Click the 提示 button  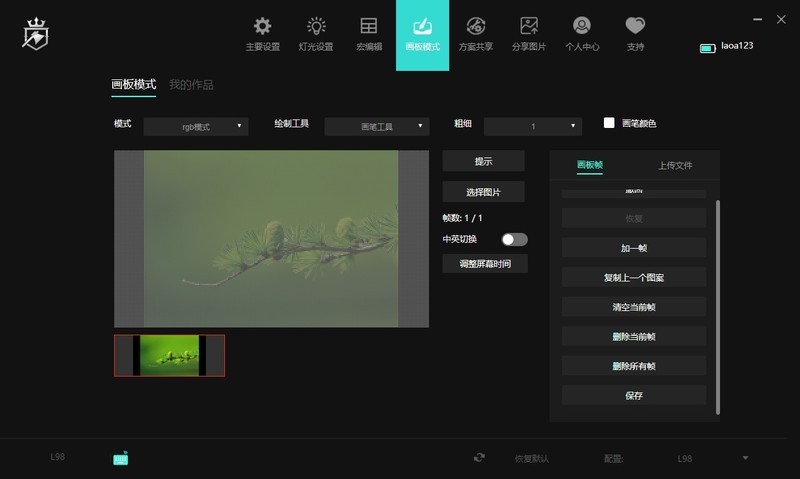click(x=483, y=161)
